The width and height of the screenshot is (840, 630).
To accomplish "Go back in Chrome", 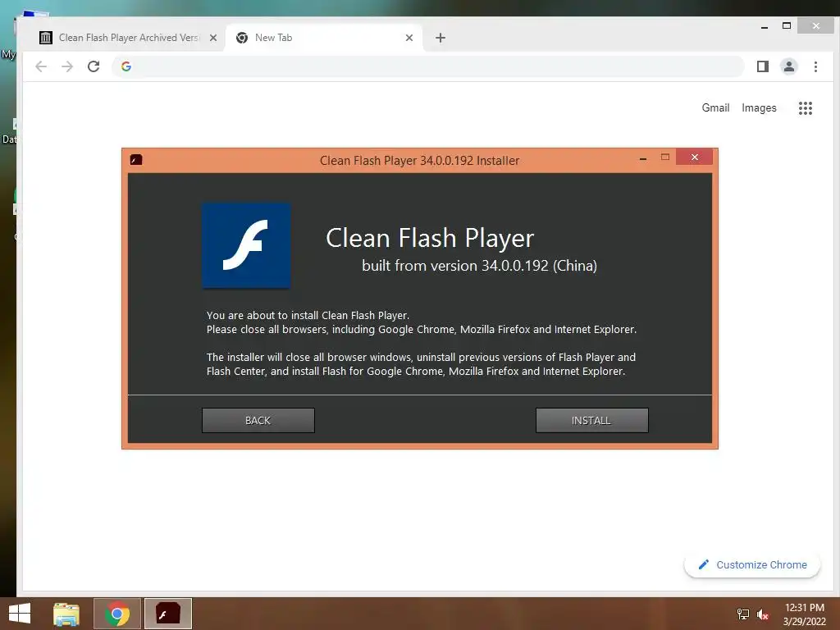I will 41,66.
